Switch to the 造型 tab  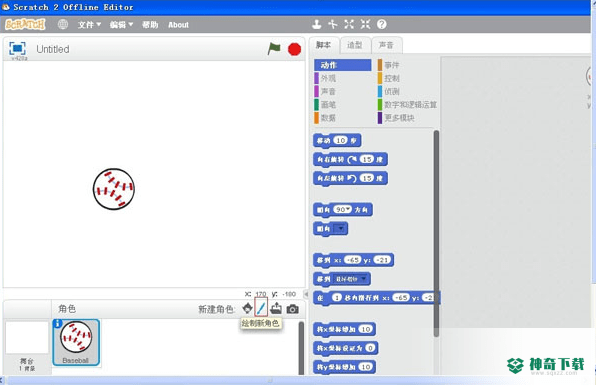[x=355, y=45]
